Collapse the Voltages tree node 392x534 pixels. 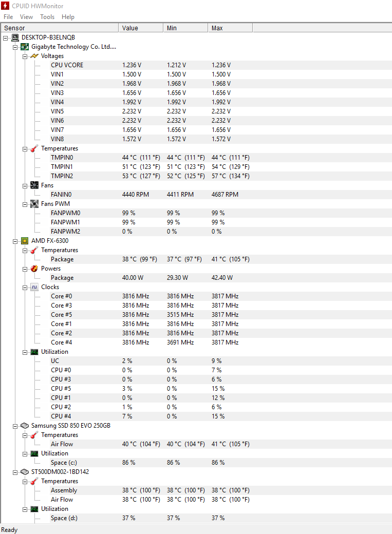point(25,56)
